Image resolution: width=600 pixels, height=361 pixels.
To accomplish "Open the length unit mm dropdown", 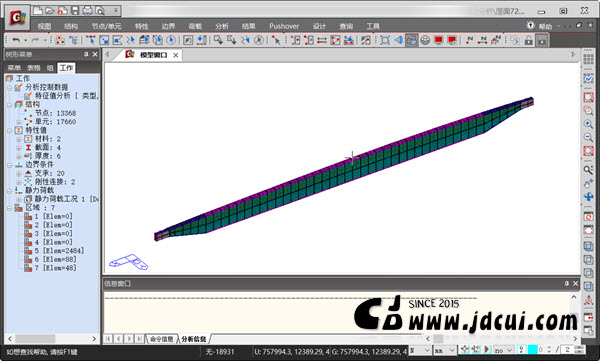I will [x=445, y=350].
